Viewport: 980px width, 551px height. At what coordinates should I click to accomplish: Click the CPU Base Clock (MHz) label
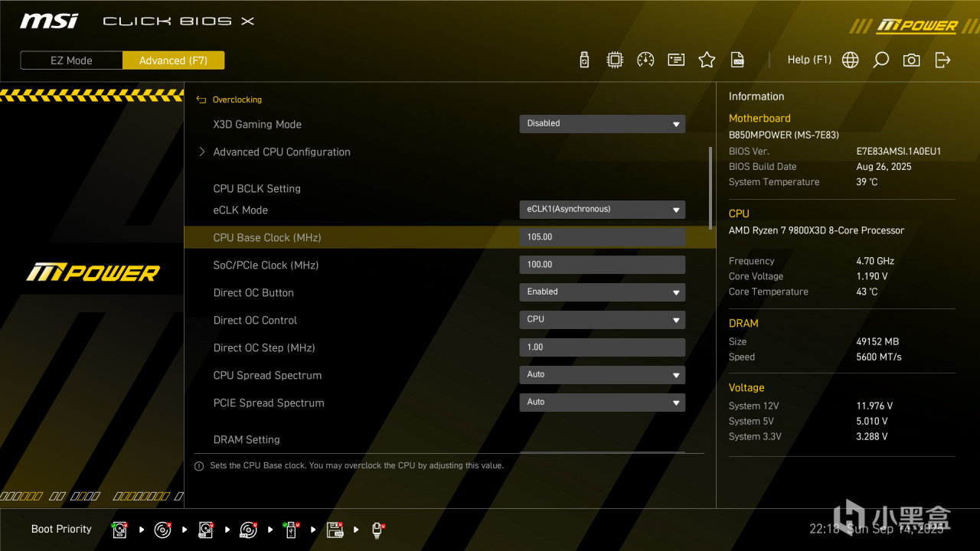coord(267,237)
